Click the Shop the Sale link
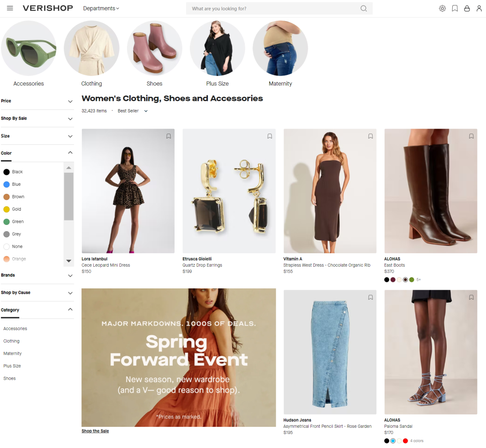The height and width of the screenshot is (448, 486). point(95,431)
